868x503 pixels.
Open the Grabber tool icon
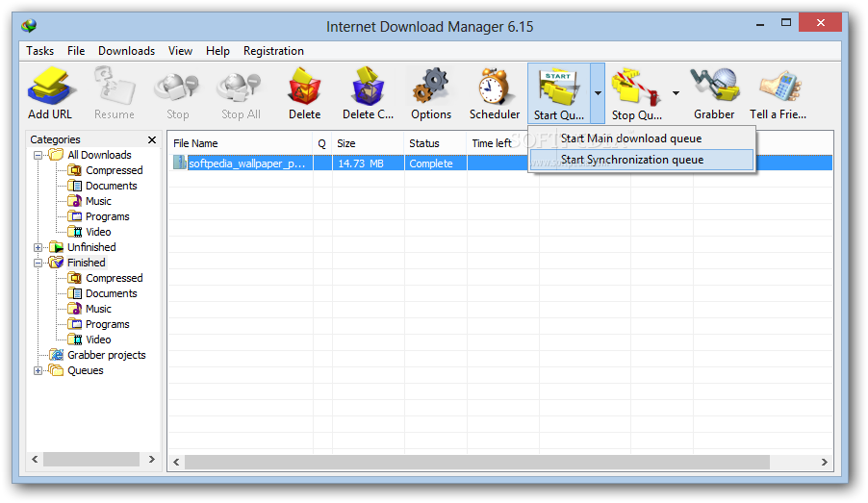pyautogui.click(x=714, y=85)
